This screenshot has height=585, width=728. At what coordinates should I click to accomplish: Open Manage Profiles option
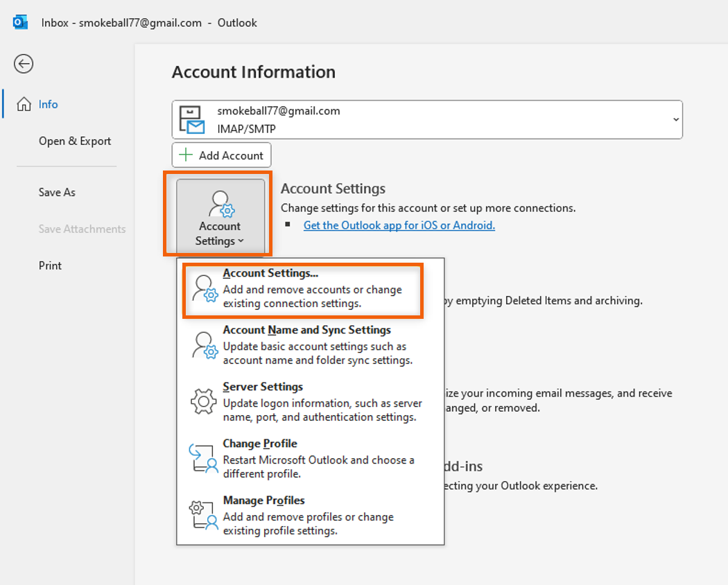pyautogui.click(x=310, y=516)
